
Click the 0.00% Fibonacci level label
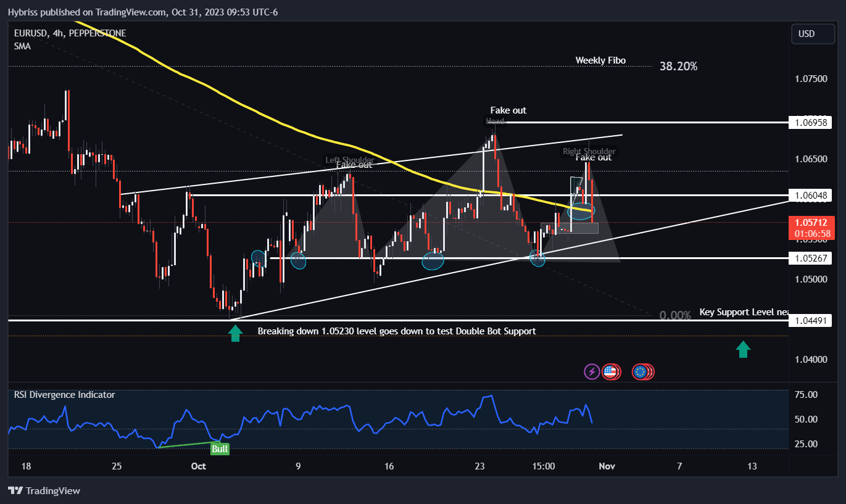click(675, 315)
